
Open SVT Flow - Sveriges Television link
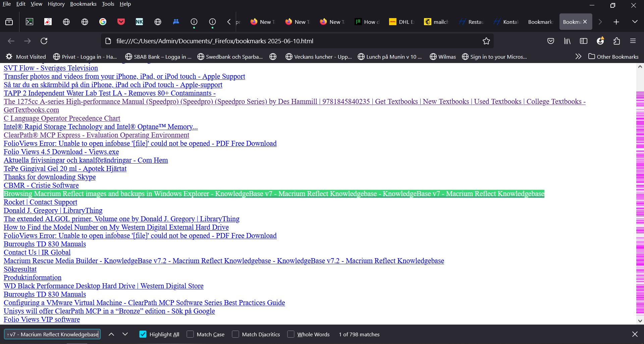click(51, 68)
